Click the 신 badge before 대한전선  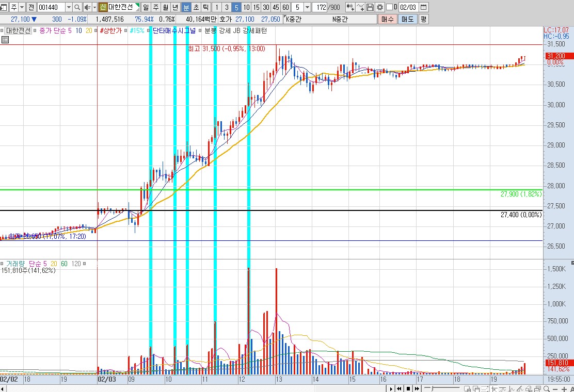click(x=103, y=7)
